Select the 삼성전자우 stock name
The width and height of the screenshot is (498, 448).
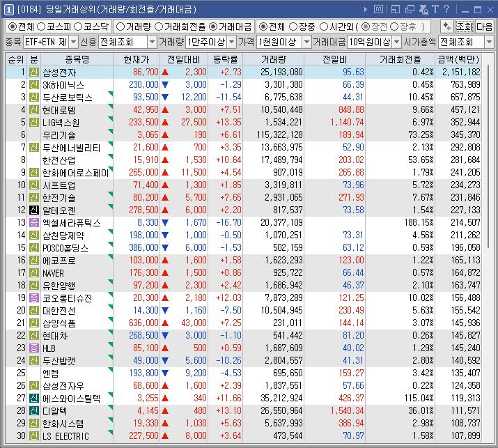tap(63, 385)
